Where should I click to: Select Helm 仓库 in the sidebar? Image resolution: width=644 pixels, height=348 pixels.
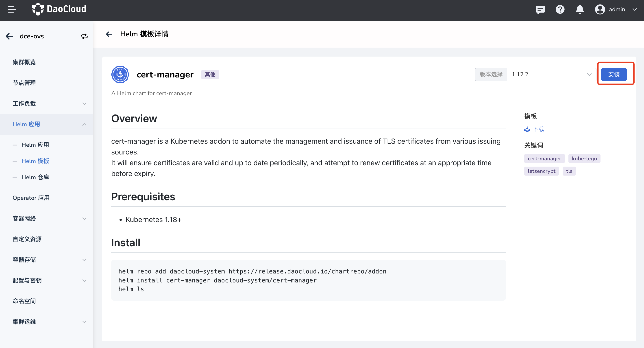35,177
